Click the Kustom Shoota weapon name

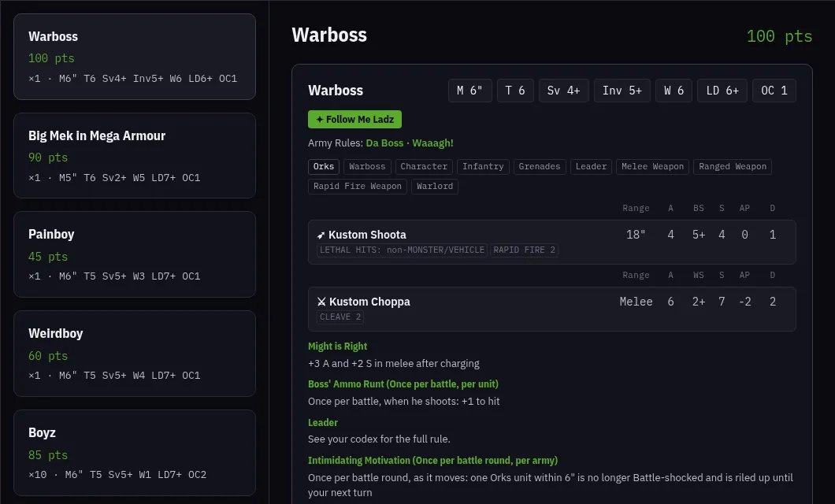tap(367, 235)
